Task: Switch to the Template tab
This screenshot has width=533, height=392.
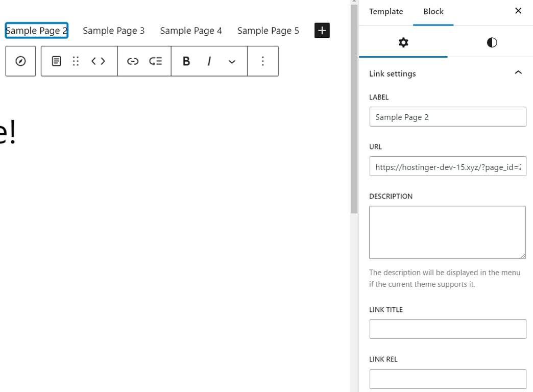Action: click(x=386, y=11)
